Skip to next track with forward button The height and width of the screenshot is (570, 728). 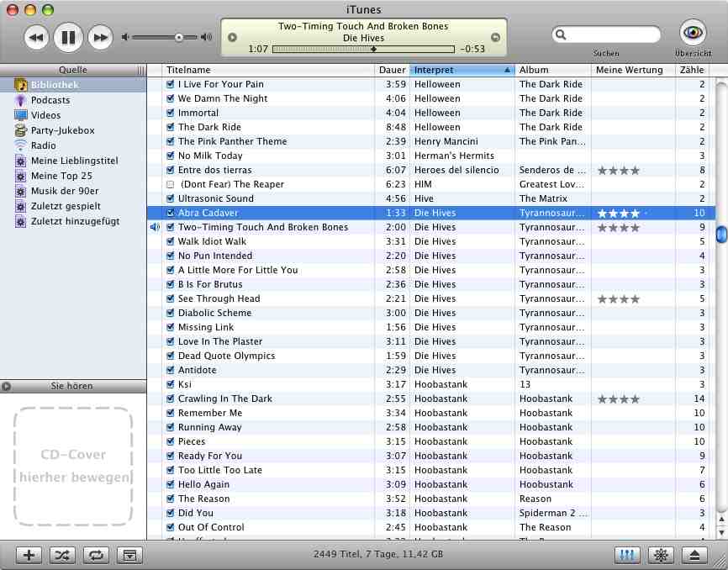[x=100, y=37]
